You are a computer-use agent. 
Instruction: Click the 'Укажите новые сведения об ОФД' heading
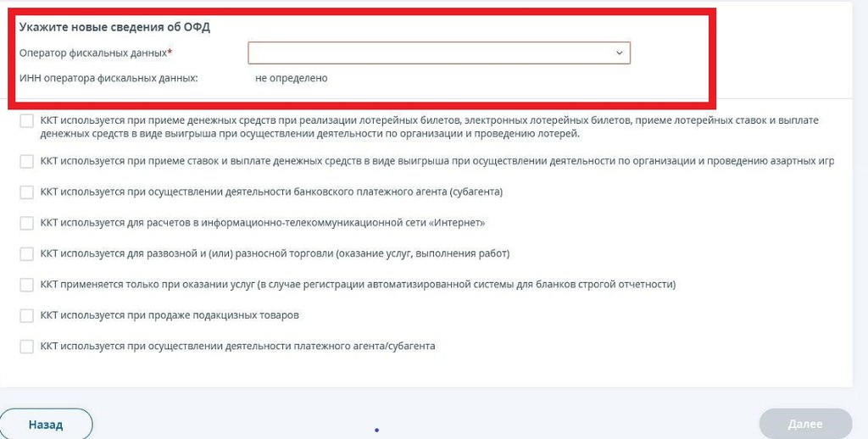[114, 27]
